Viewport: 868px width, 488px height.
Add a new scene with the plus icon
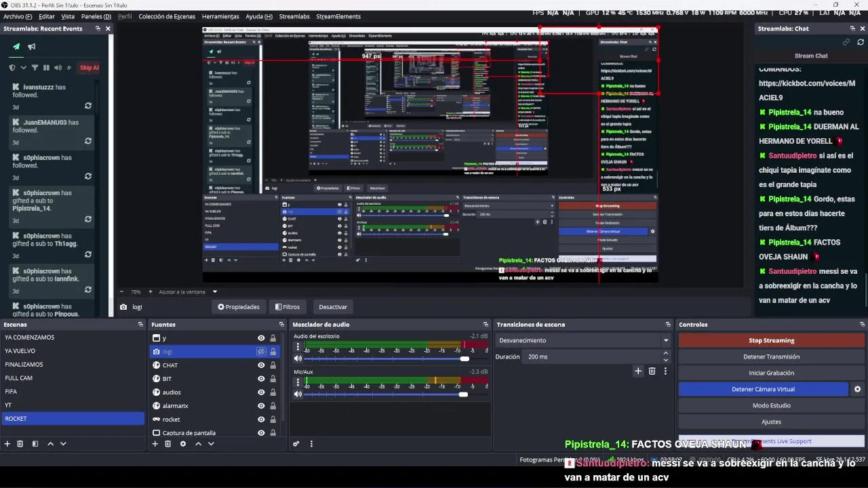[x=7, y=444]
